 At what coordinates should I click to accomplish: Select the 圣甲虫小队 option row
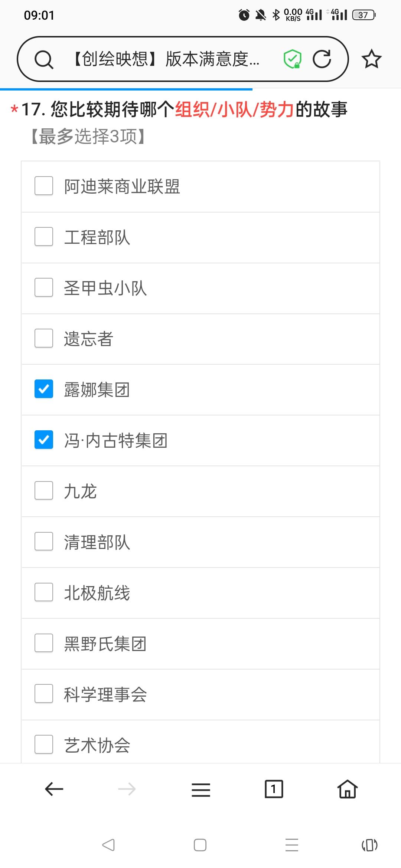(x=200, y=288)
